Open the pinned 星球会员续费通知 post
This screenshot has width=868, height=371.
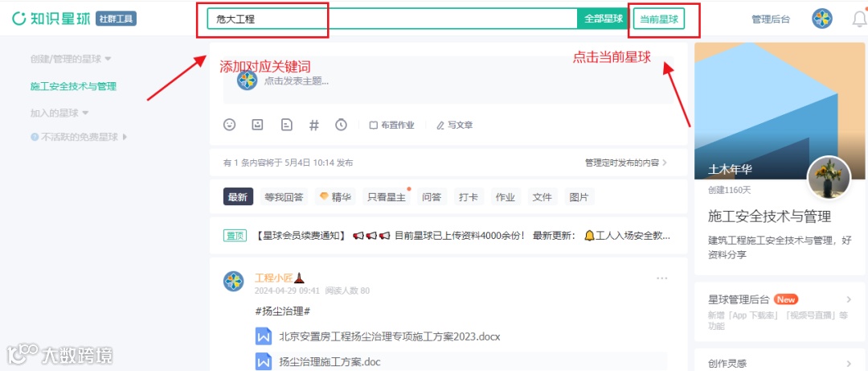[448, 236]
